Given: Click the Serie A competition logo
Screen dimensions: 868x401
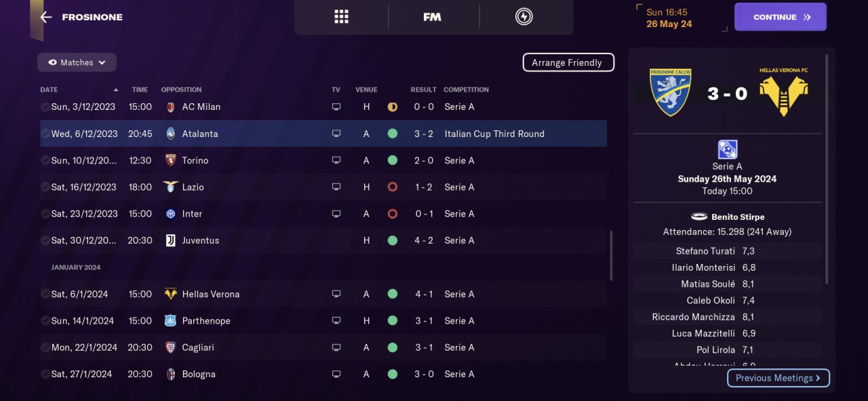Looking at the screenshot, I should (727, 149).
